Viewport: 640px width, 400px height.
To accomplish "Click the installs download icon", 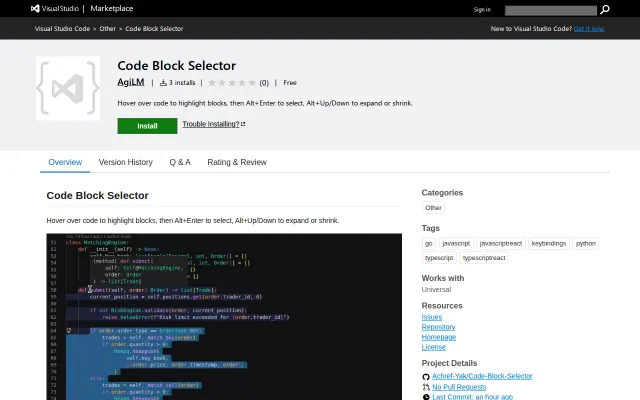I will [163, 82].
